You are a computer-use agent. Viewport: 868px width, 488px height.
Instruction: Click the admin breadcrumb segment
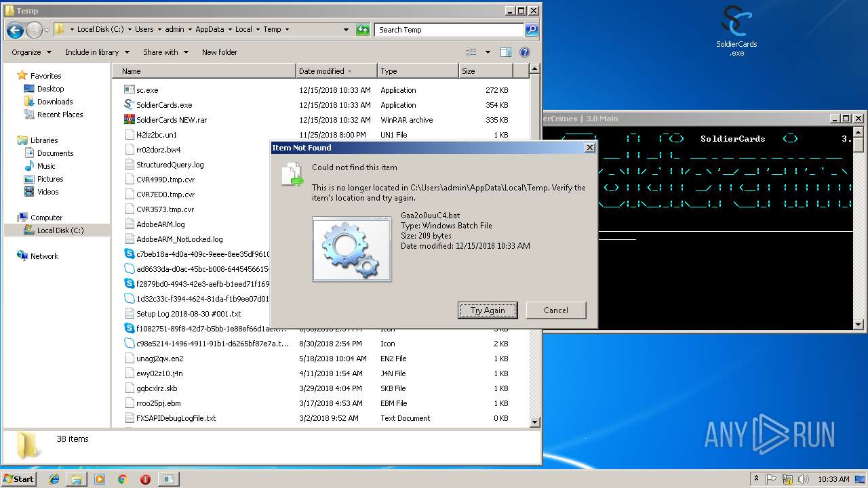click(174, 29)
